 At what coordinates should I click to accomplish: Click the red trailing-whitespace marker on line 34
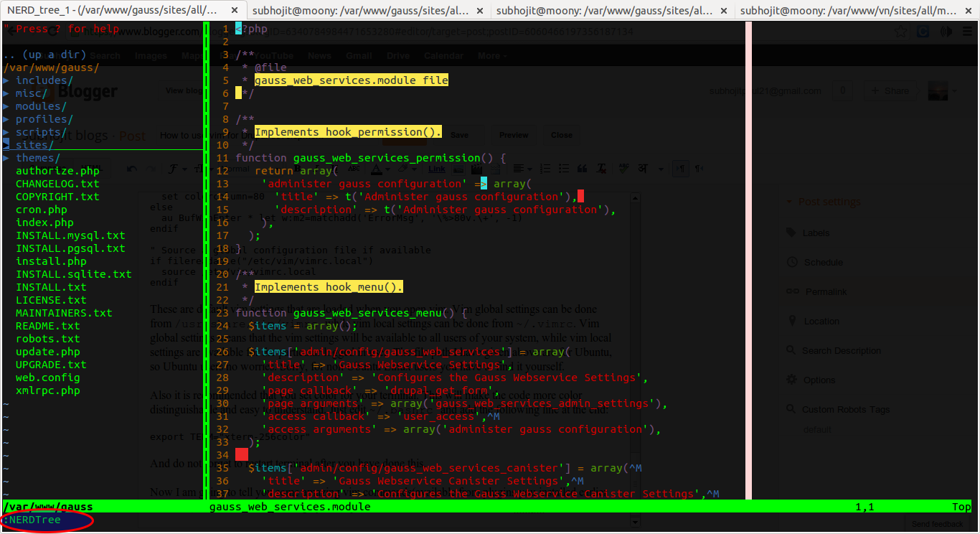click(242, 455)
